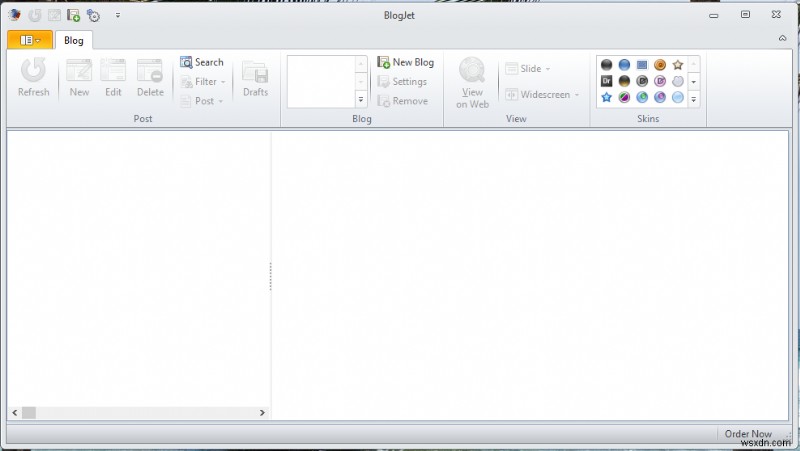Viewport: 800px width, 451px height.
Task: Click Search in the Post group
Action: point(202,62)
